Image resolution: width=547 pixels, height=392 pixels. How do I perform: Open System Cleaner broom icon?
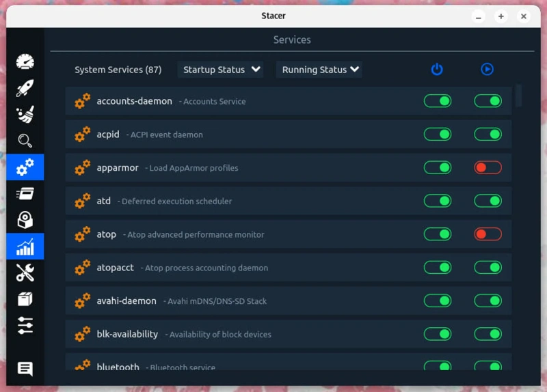pyautogui.click(x=25, y=114)
